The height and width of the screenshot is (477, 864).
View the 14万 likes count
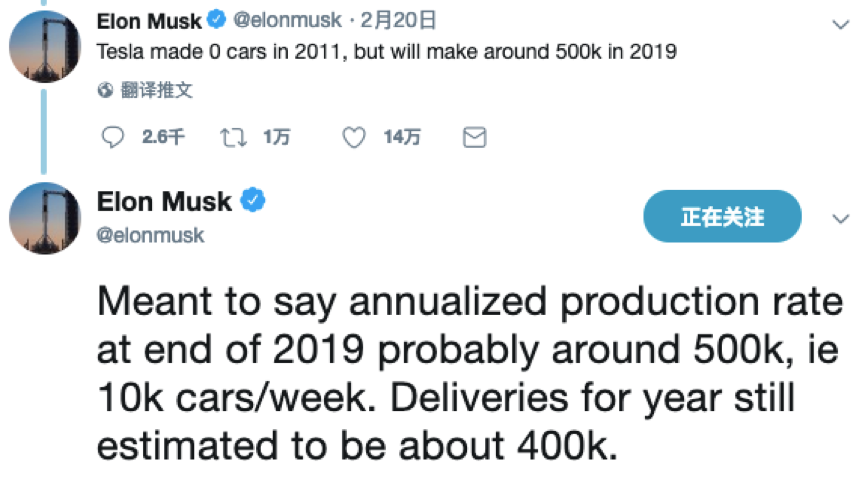[402, 137]
